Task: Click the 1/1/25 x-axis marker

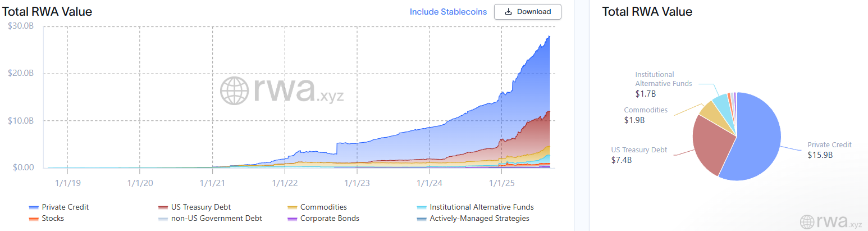Action: [502, 183]
